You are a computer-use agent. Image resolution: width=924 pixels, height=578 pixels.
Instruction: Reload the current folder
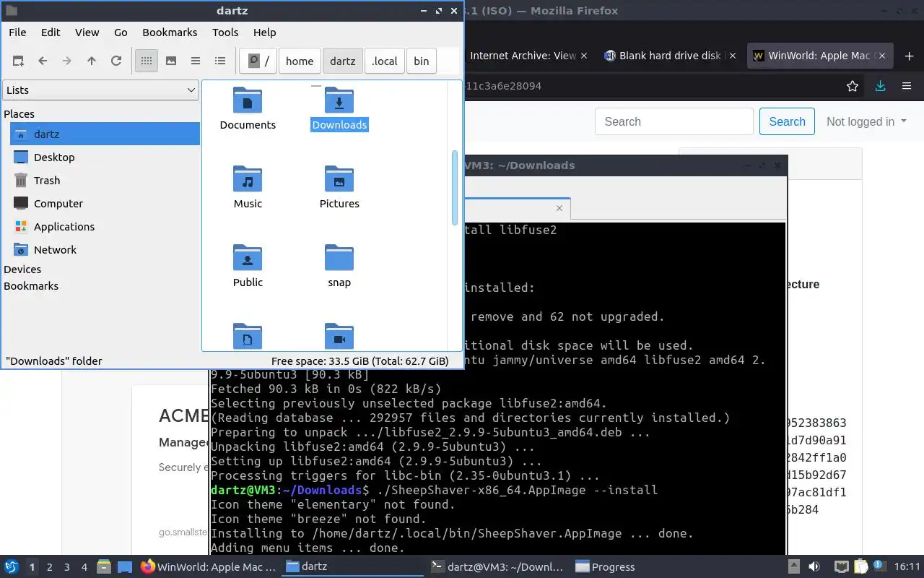(116, 61)
